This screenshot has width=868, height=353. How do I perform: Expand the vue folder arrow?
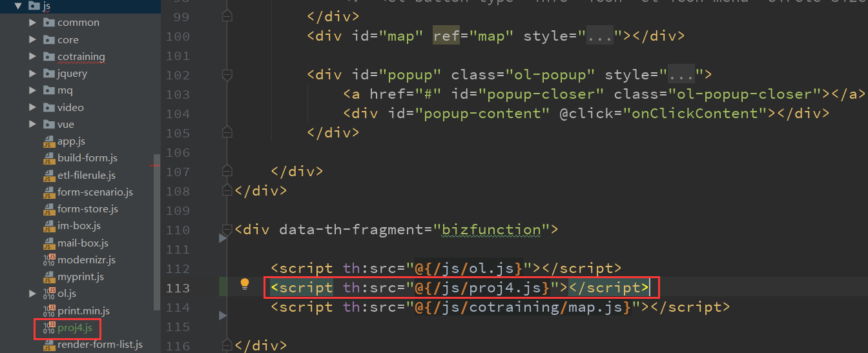pyautogui.click(x=32, y=125)
